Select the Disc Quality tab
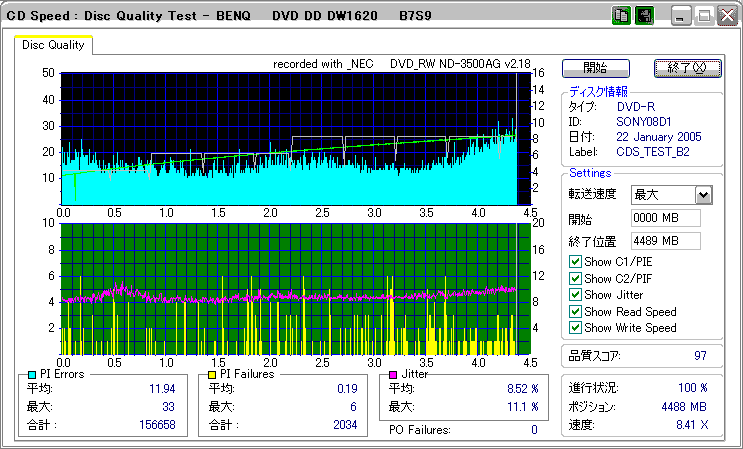 [x=54, y=45]
